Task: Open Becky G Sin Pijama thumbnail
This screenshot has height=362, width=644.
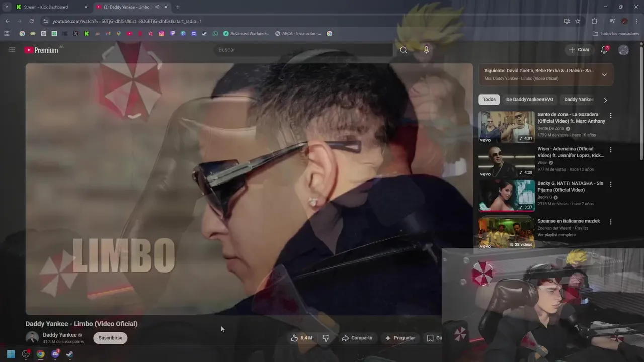Action: pyautogui.click(x=506, y=196)
